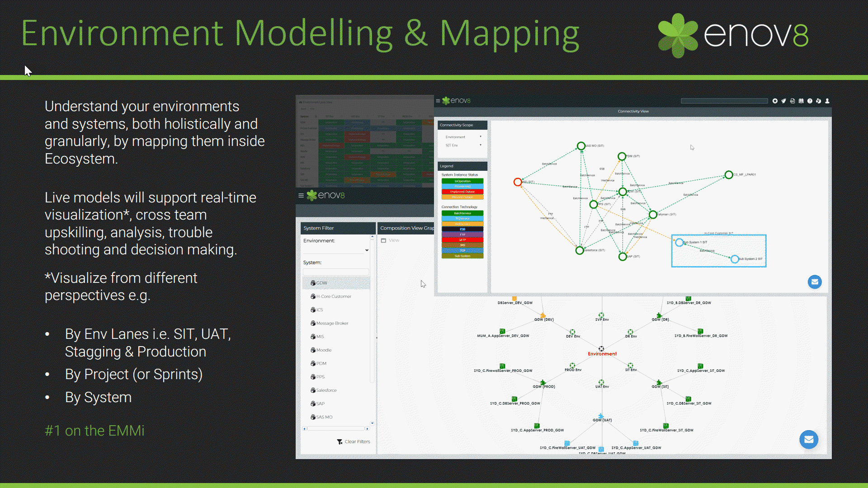Select the GDW (DEV) node
This screenshot has width=868, height=488.
(543, 315)
